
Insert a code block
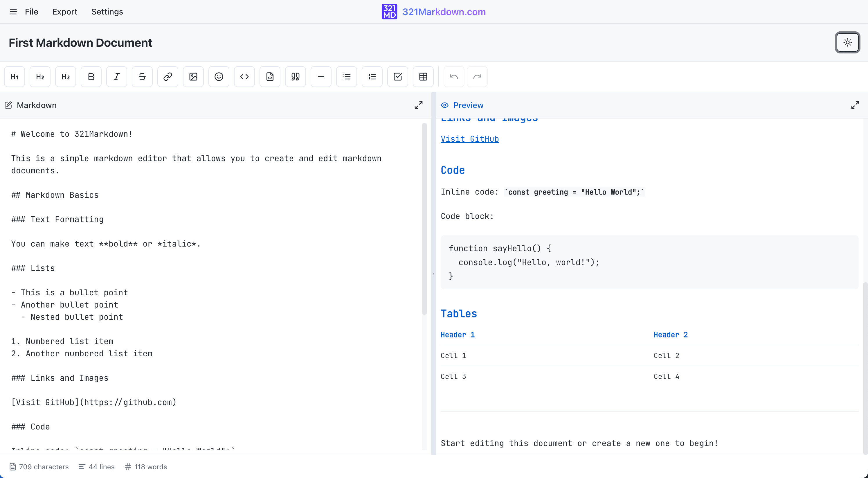click(x=270, y=77)
